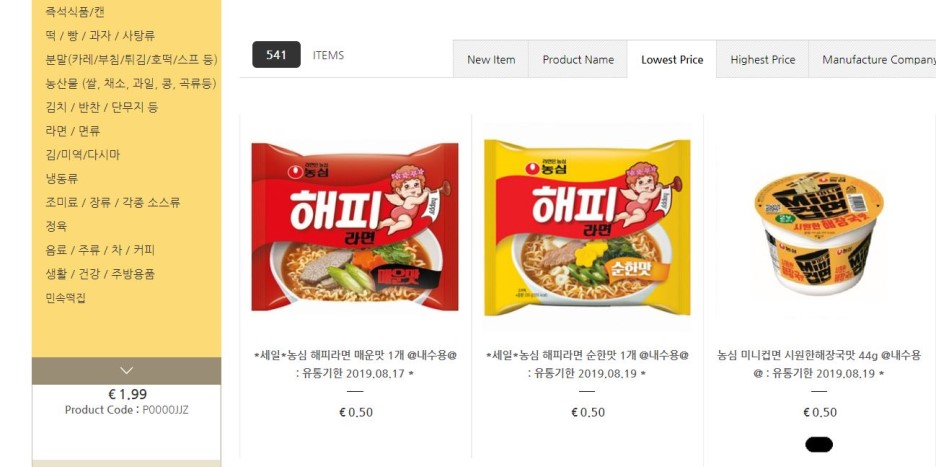
Task: Click black badge under mini cup noodle price
Action: point(819,444)
